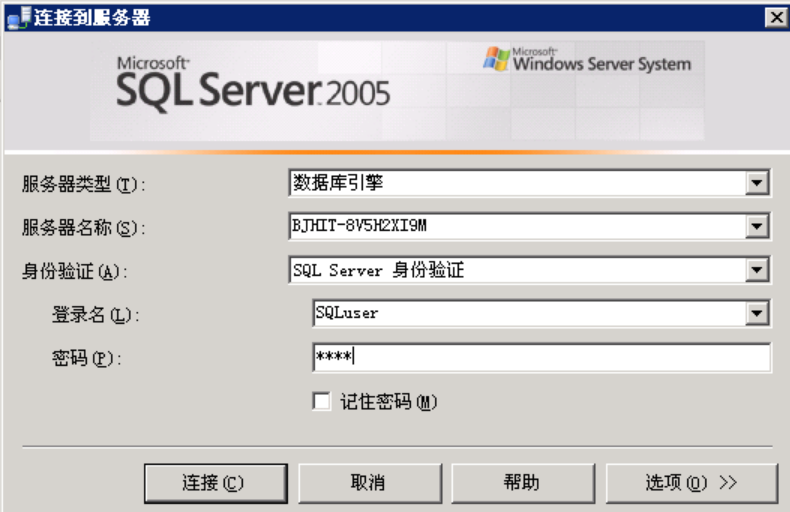The height and width of the screenshot is (512, 790).
Task: Click the Connect (连接) button
Action: point(216,483)
